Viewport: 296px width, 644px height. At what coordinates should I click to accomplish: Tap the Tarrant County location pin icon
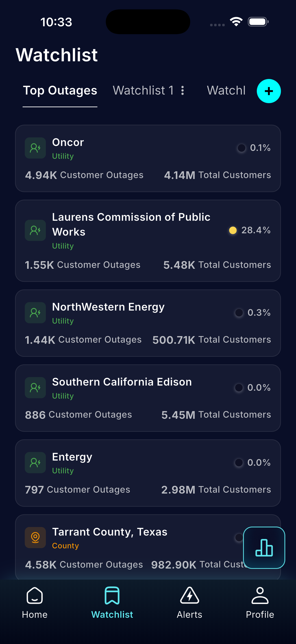[x=35, y=537]
